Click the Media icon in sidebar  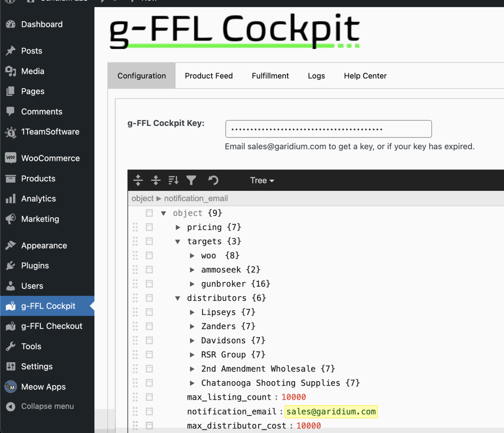click(x=11, y=71)
